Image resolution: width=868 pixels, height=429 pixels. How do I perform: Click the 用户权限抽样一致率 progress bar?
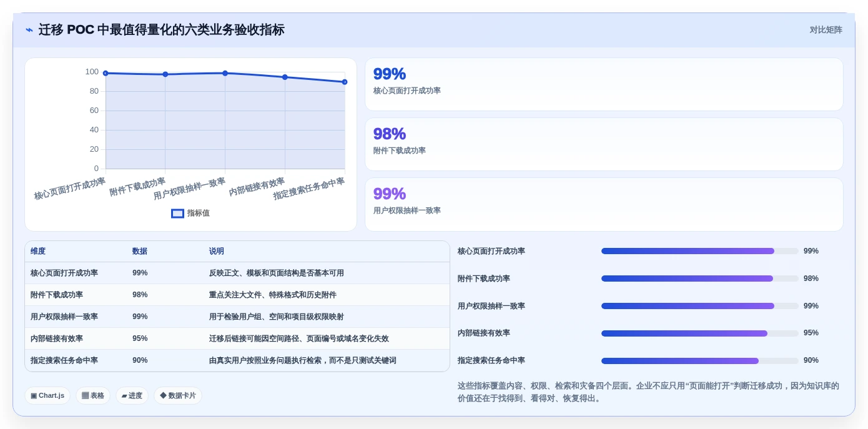(x=700, y=306)
